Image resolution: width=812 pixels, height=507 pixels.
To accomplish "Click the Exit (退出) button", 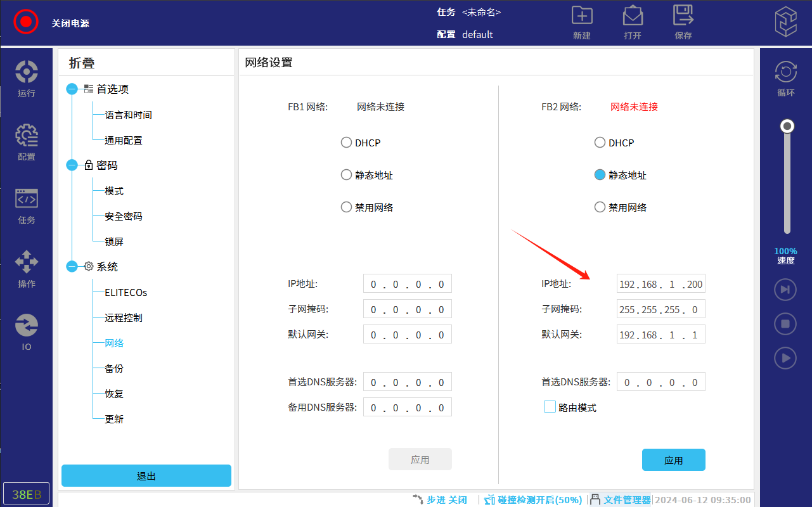I will pos(146,476).
